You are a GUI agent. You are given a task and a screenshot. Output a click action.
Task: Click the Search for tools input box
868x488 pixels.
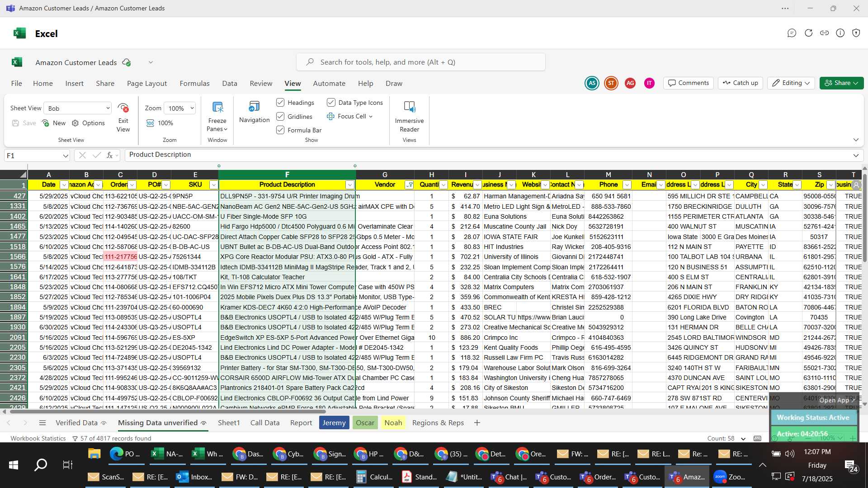coord(421,62)
